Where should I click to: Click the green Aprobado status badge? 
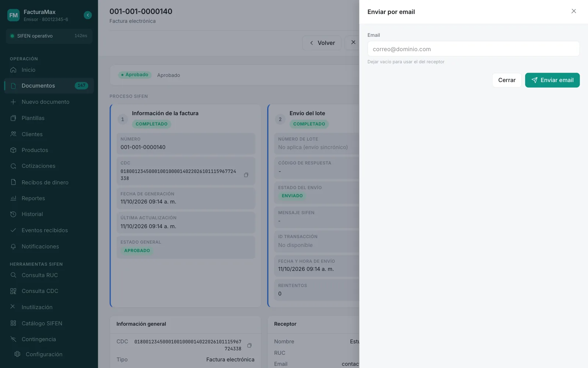(135, 75)
